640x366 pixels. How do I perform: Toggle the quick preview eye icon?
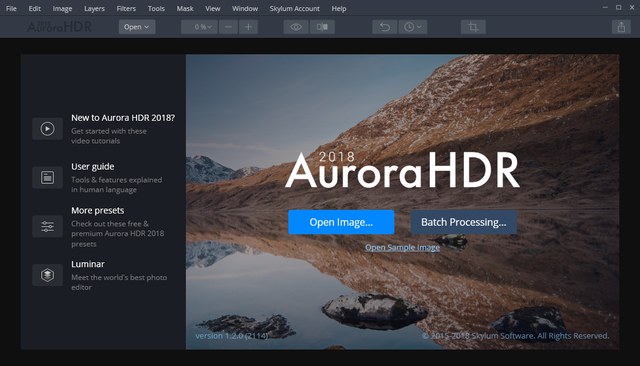pos(296,27)
